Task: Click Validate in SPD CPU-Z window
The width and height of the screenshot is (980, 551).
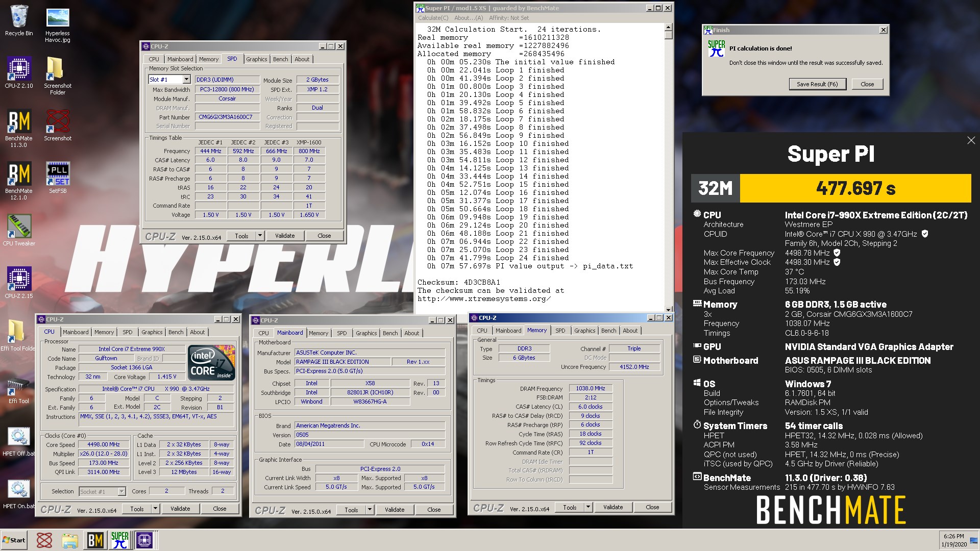Action: (285, 236)
